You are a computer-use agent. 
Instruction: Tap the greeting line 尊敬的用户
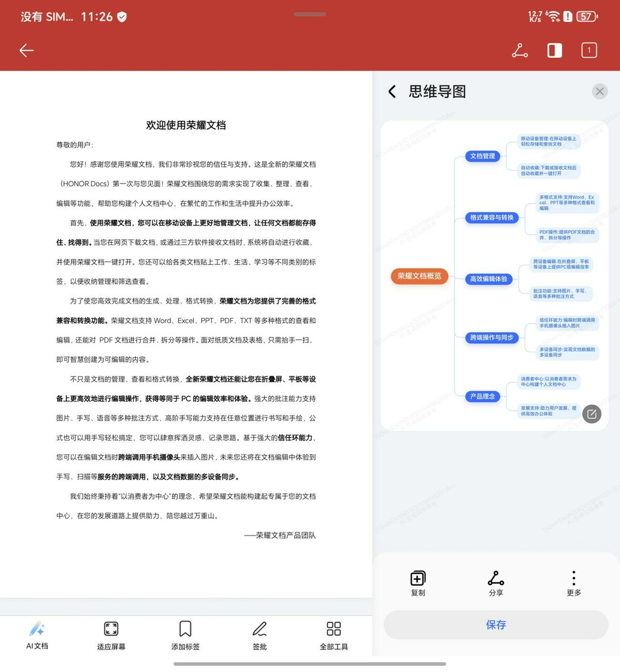(x=75, y=145)
